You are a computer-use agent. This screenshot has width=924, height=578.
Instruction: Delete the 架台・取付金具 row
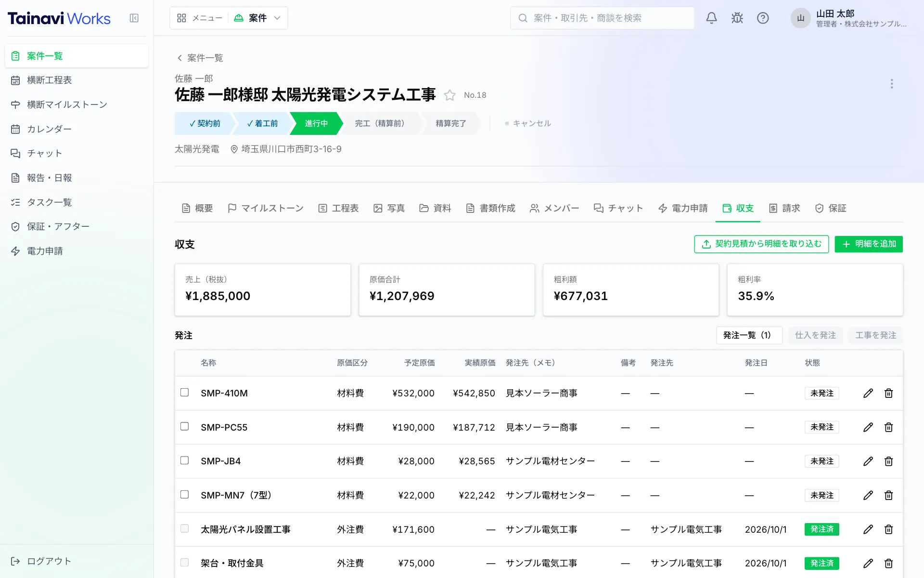point(888,563)
